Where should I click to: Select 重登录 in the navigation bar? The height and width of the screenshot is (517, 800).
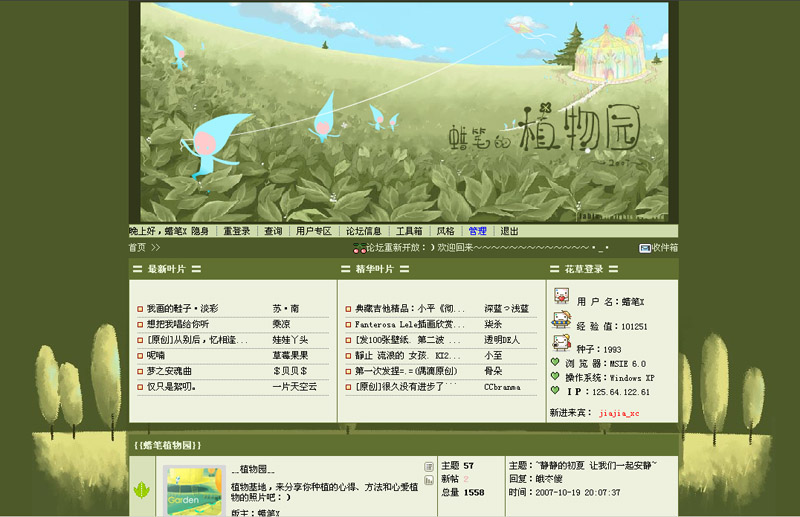click(237, 231)
